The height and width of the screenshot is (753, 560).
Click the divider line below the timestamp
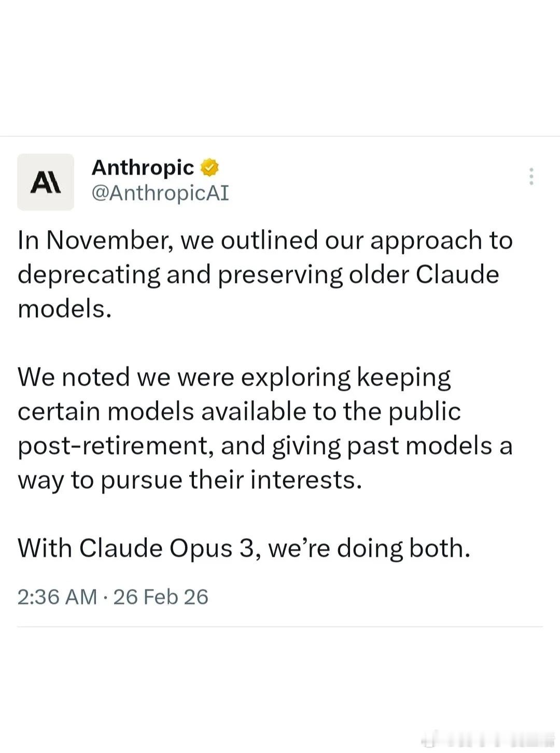(x=280, y=626)
